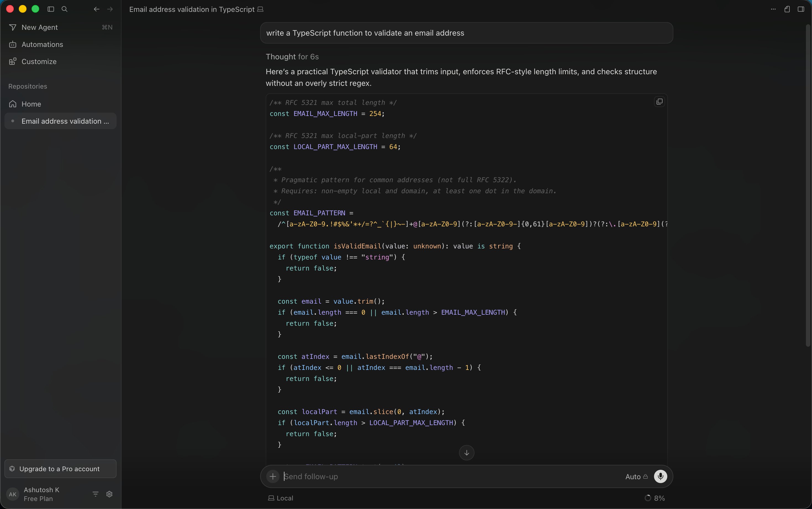Open the Local environment selector
This screenshot has height=509, width=812.
click(x=281, y=498)
